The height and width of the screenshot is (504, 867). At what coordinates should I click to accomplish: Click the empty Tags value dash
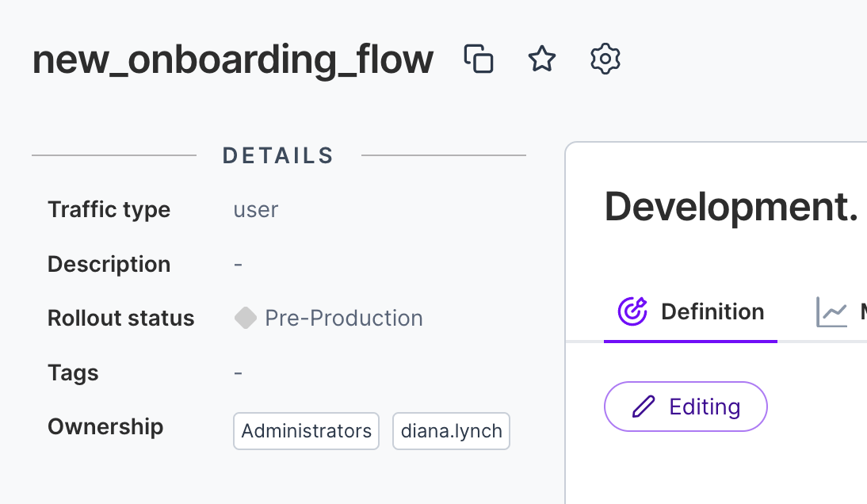(x=238, y=372)
